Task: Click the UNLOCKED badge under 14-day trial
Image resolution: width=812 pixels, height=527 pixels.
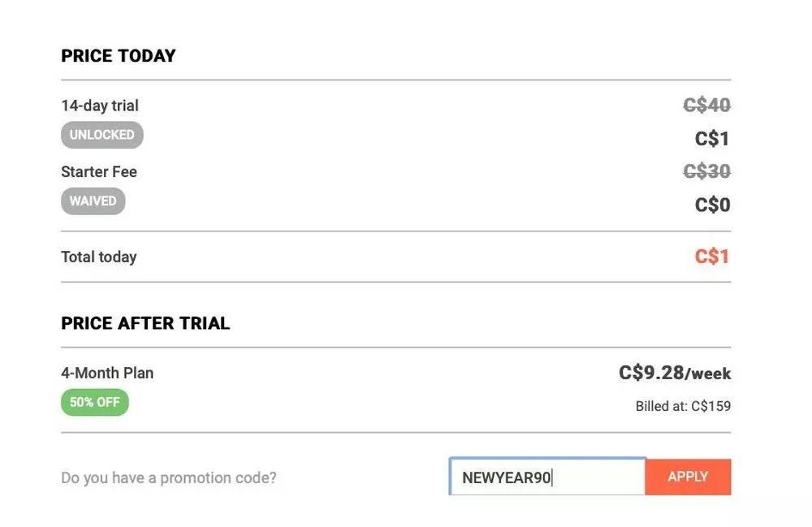Action: point(101,135)
